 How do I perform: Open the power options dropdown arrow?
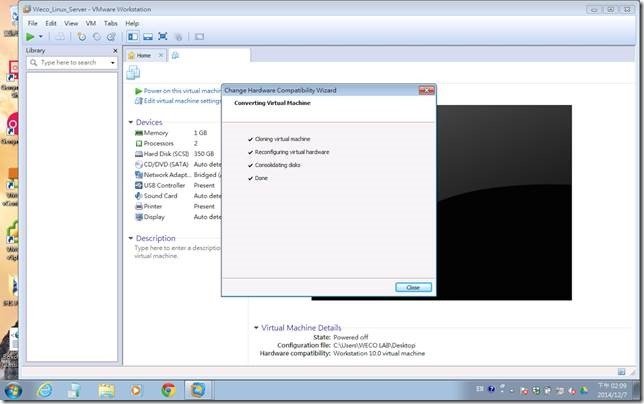pyautogui.click(x=41, y=37)
